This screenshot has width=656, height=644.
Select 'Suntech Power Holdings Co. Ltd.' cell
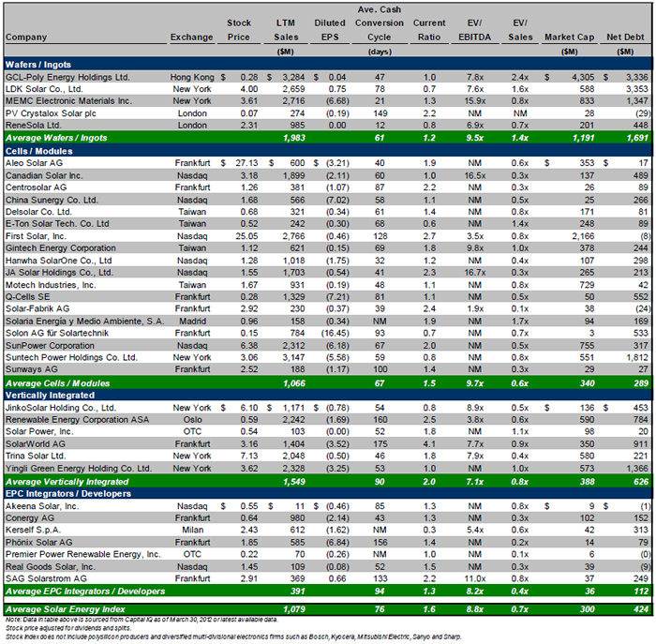(x=71, y=358)
